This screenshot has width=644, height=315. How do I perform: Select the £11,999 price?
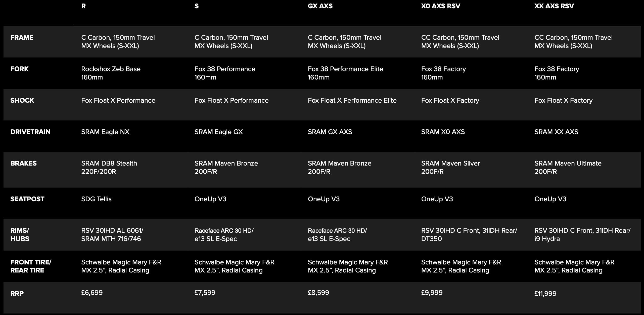click(x=545, y=294)
